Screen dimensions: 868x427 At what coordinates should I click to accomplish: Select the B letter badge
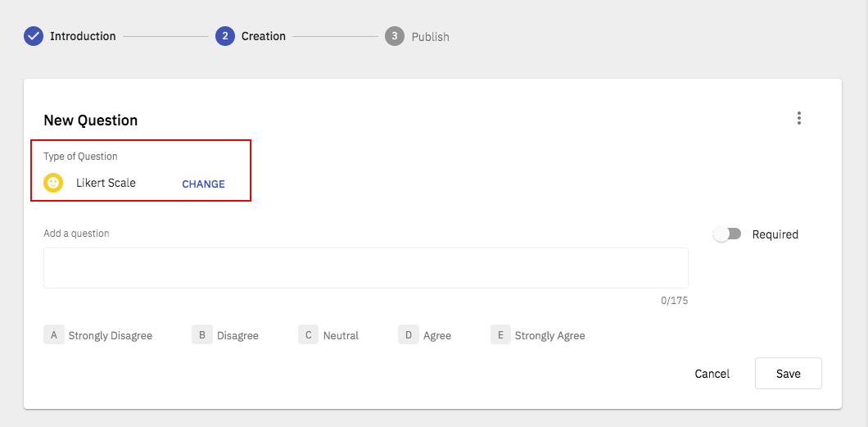point(202,335)
